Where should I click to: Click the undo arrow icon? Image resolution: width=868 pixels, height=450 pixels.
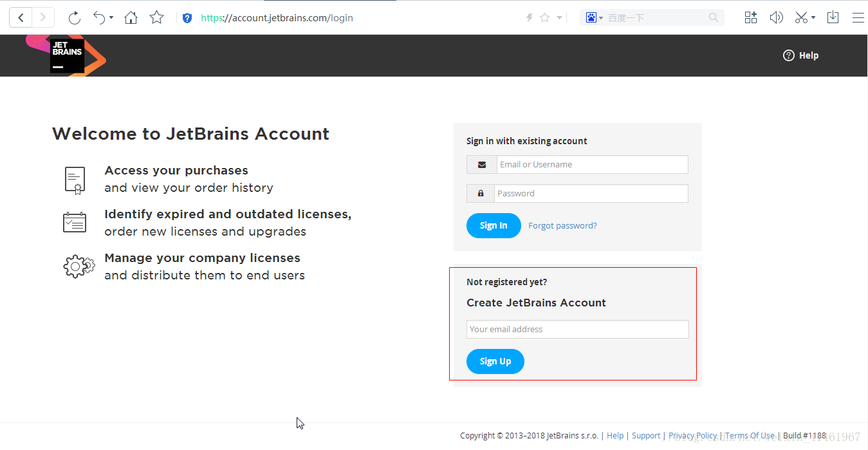[x=98, y=17]
